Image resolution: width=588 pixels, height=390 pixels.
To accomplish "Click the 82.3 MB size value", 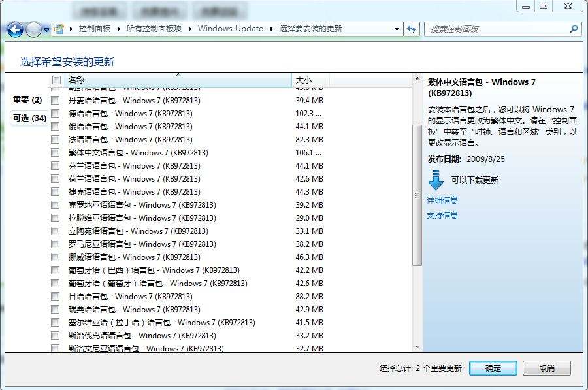I will [x=310, y=140].
